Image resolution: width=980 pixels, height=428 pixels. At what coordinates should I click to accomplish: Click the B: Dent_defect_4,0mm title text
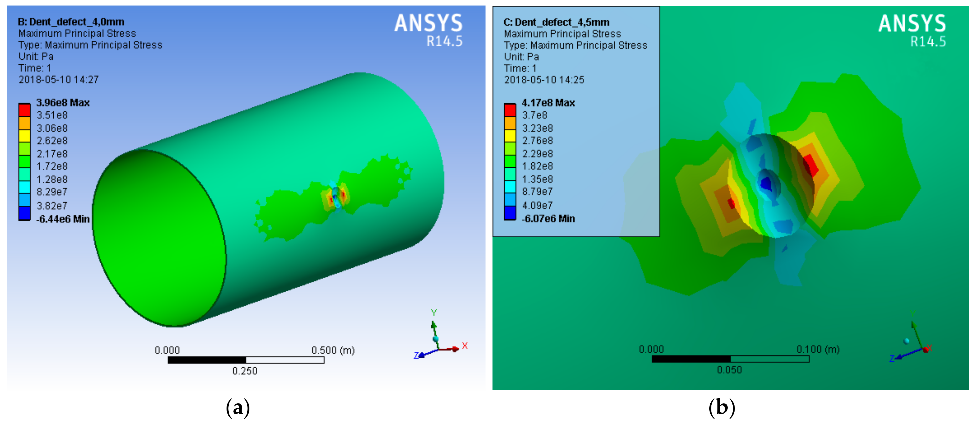[71, 22]
